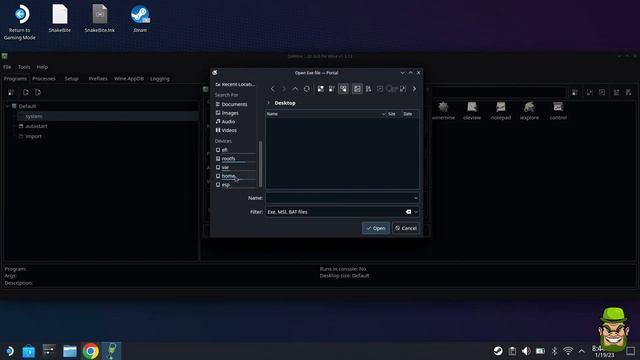Open the Help menu

[x=42, y=67]
